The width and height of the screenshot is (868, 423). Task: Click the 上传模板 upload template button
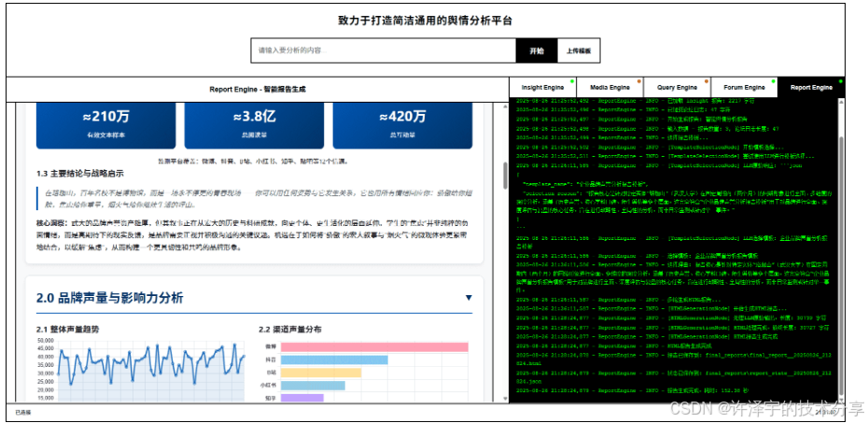pos(579,50)
